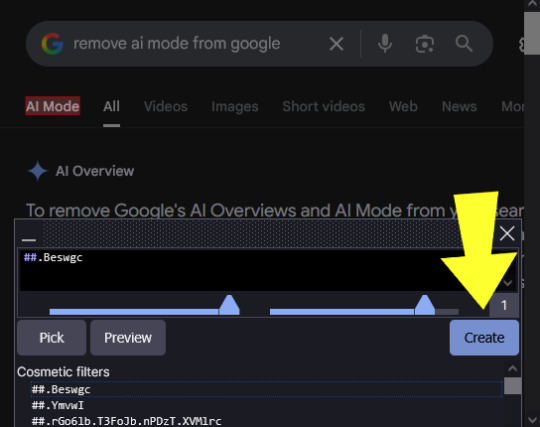Screen dimensions: 540x427
Task: Click the AI Overview heading text
Action: pos(95,171)
